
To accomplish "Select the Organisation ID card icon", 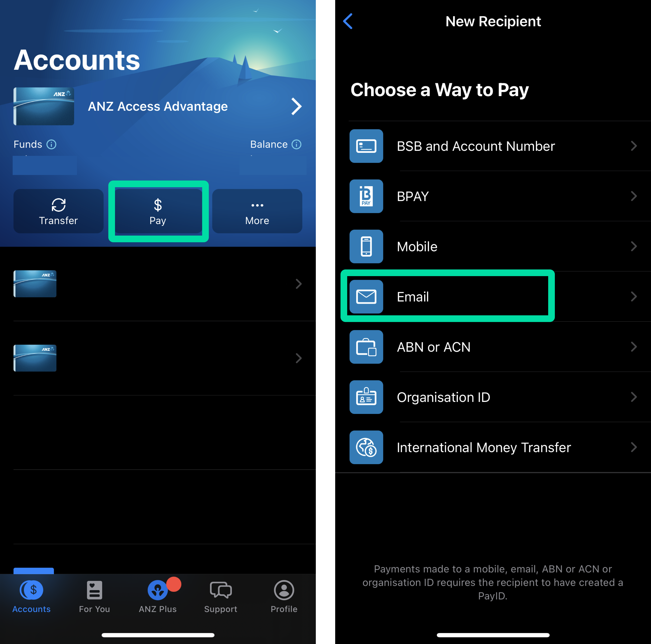I will (x=366, y=397).
